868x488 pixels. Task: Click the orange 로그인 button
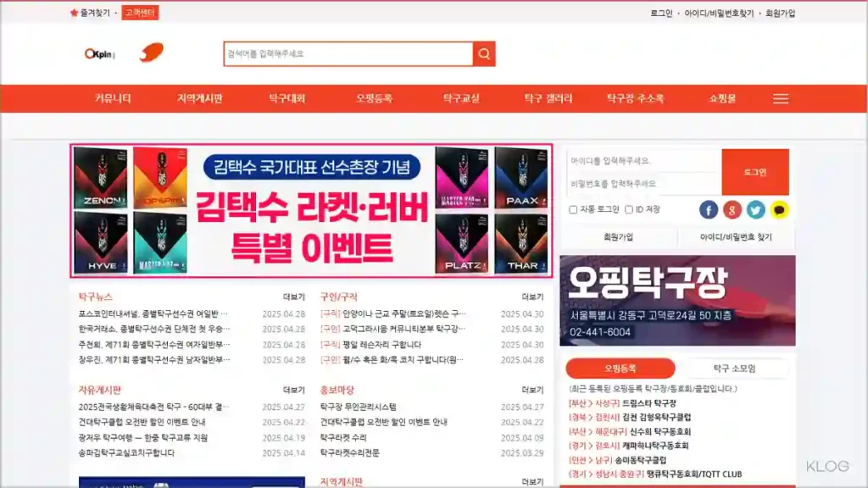click(755, 172)
